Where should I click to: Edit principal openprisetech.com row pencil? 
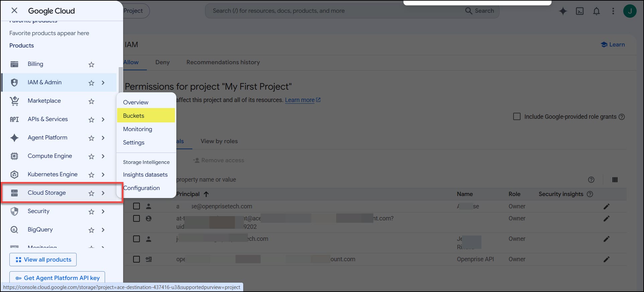[x=607, y=206]
